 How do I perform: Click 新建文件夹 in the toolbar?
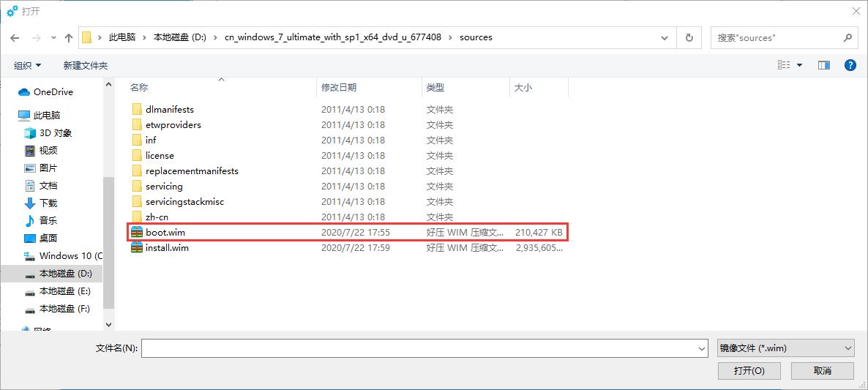(x=85, y=65)
